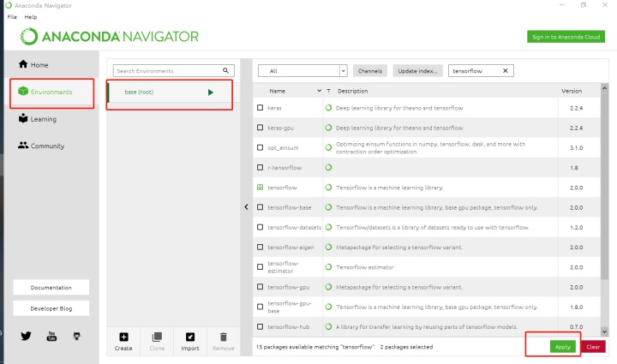Open the All package filter dropdown
This screenshot has height=364, width=617.
(x=303, y=71)
